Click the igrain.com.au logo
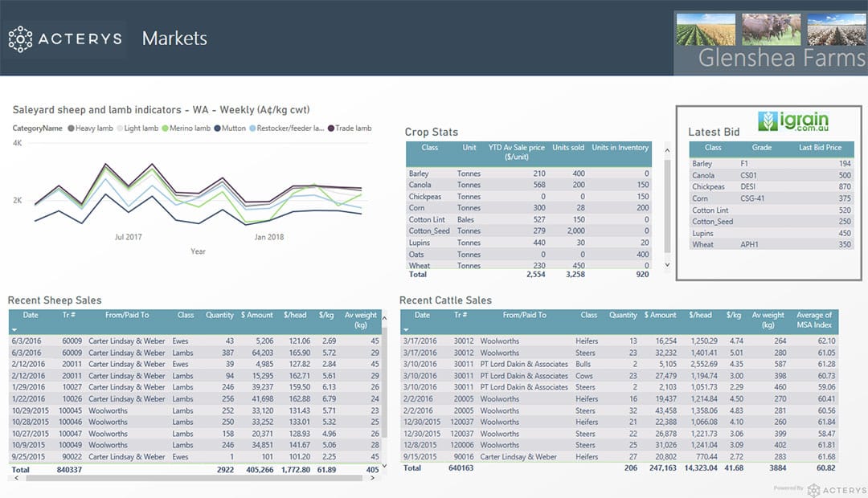Viewport: 868px width, 498px height. (793, 121)
